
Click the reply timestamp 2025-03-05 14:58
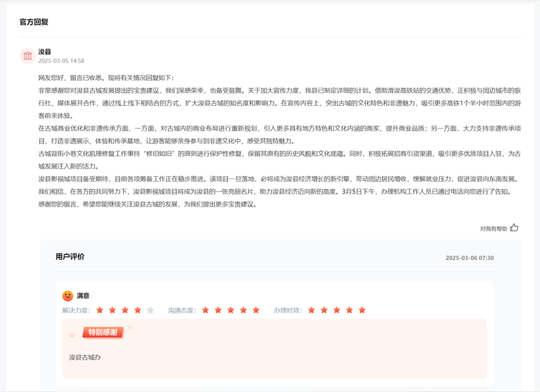tap(61, 61)
